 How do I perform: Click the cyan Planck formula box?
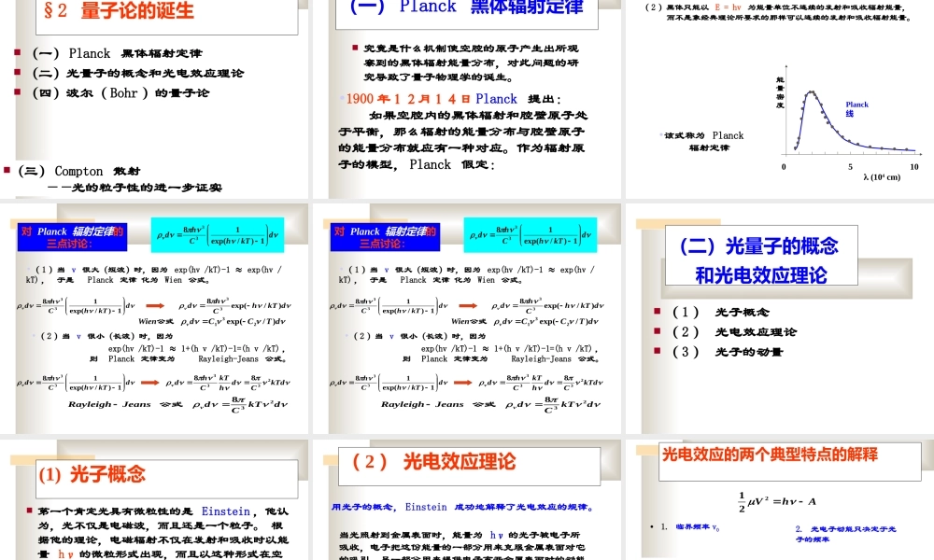point(219,233)
